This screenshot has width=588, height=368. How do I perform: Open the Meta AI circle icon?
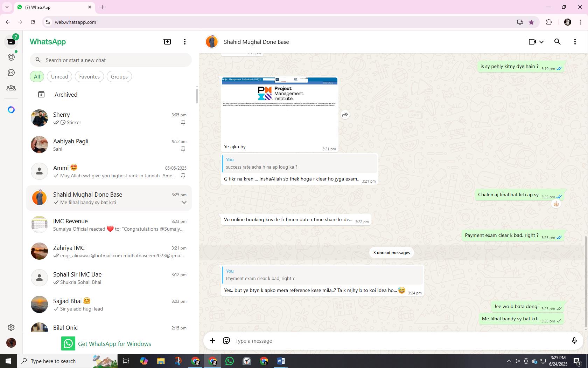click(x=11, y=110)
